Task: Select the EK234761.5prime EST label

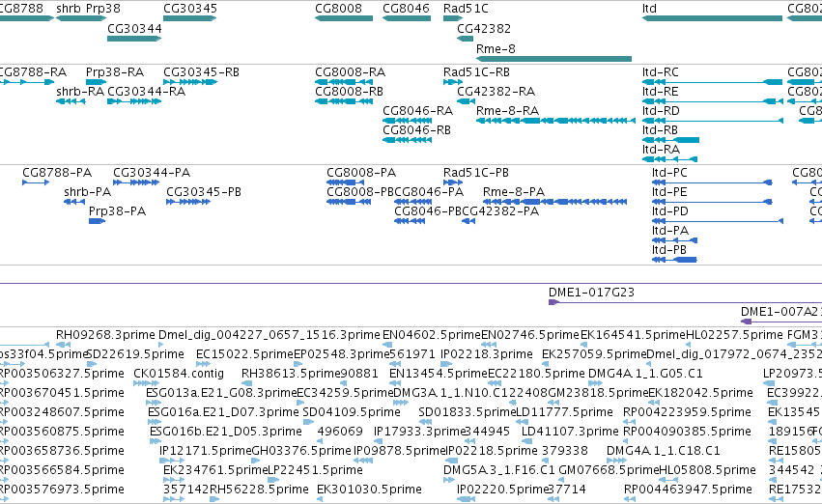Action: 215,470
